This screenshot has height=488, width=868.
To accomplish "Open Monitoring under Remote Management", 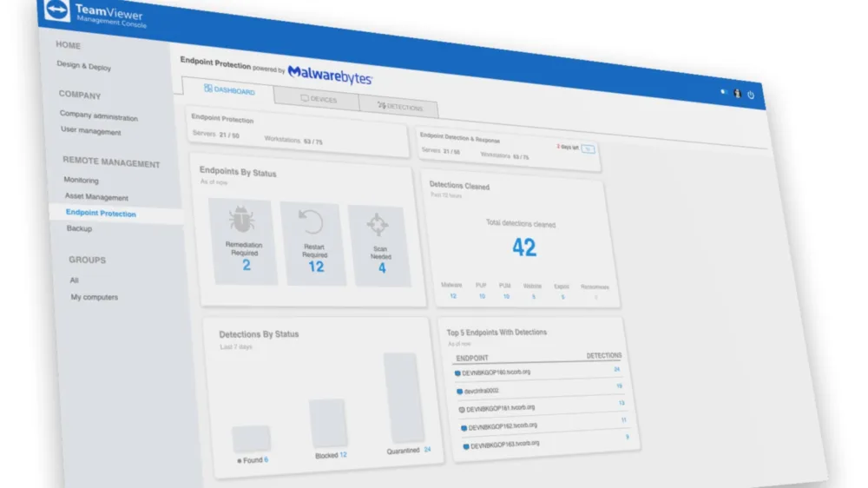I will coord(81,180).
